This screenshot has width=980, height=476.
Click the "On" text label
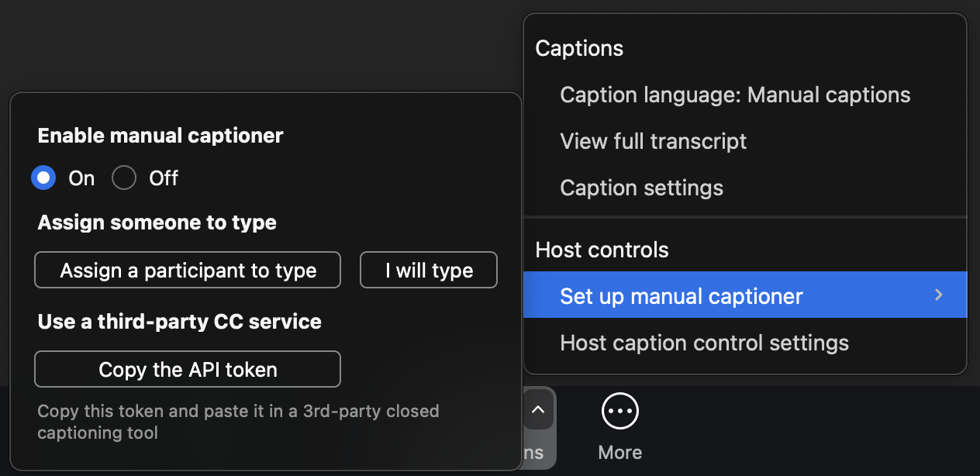coord(81,178)
